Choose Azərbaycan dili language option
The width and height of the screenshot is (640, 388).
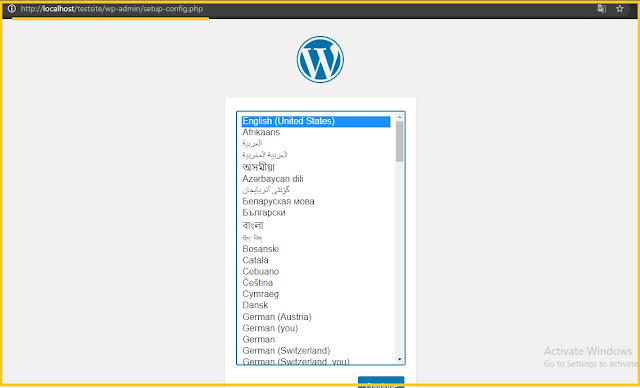[273, 179]
